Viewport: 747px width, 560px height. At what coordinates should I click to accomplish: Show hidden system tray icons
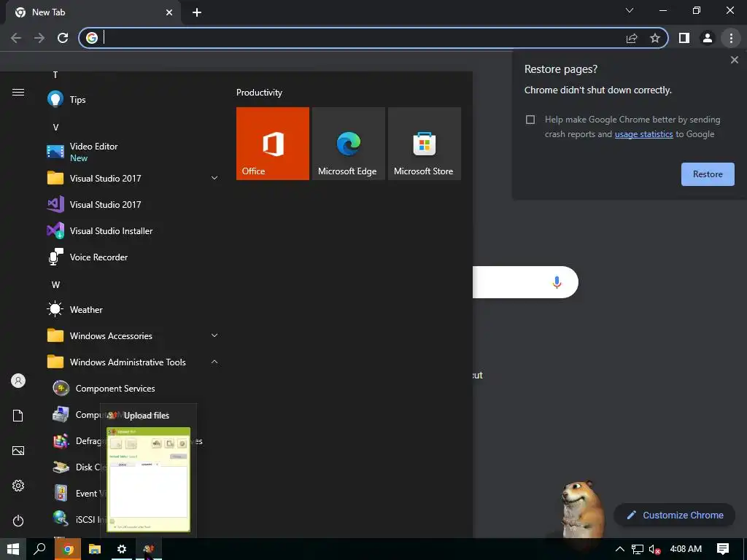click(x=620, y=549)
